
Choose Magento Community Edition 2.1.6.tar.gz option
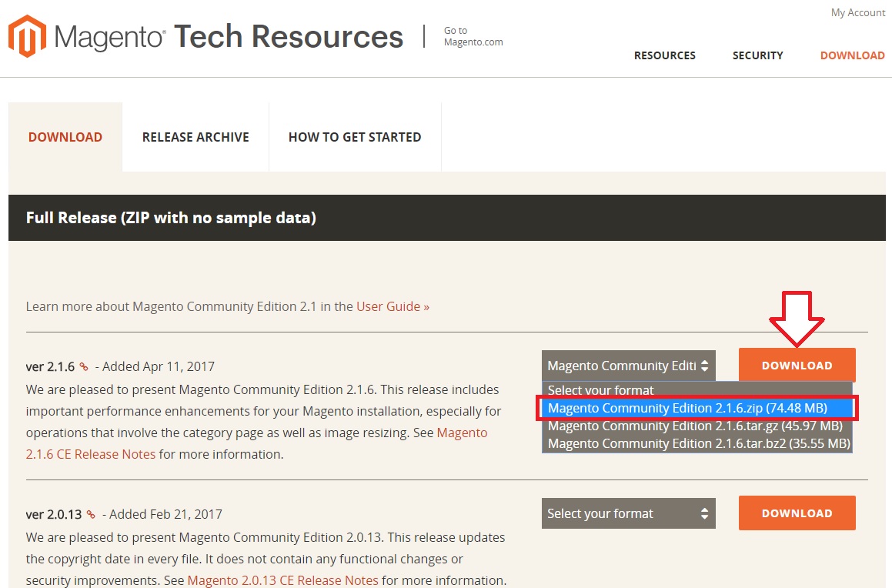pos(697,426)
